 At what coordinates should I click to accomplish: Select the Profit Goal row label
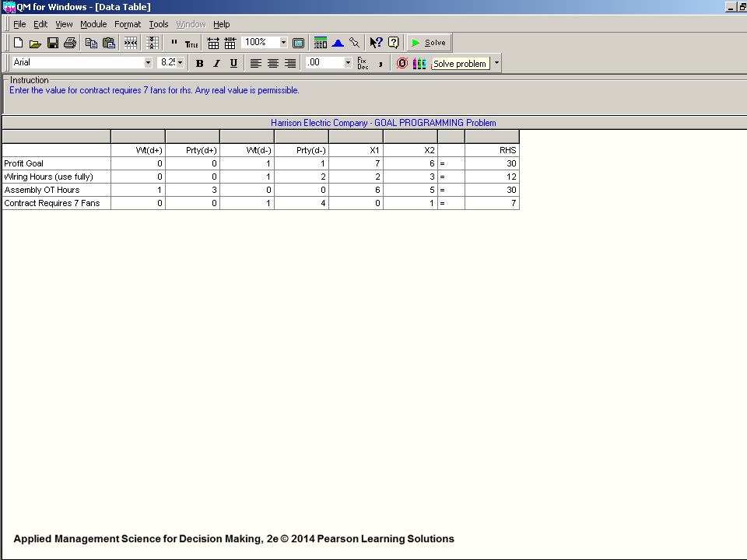coord(56,163)
